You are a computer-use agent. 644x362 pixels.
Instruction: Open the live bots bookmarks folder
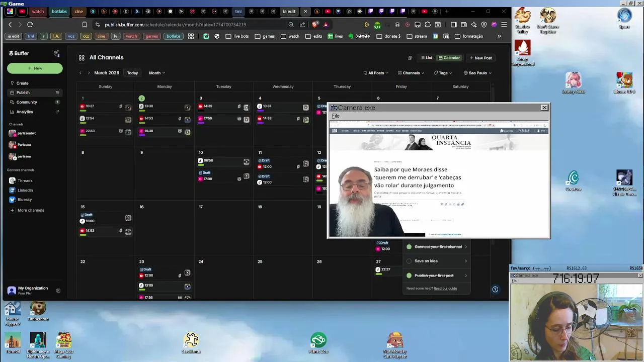pos(237,36)
